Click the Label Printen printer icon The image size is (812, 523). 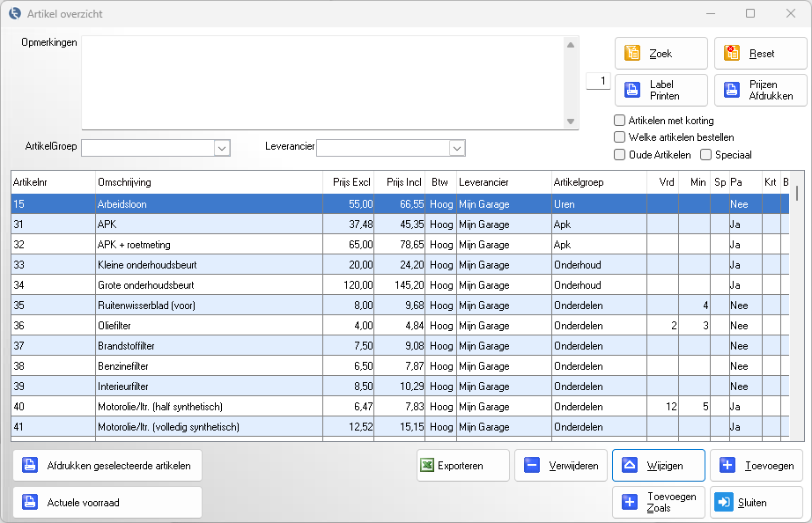click(632, 90)
